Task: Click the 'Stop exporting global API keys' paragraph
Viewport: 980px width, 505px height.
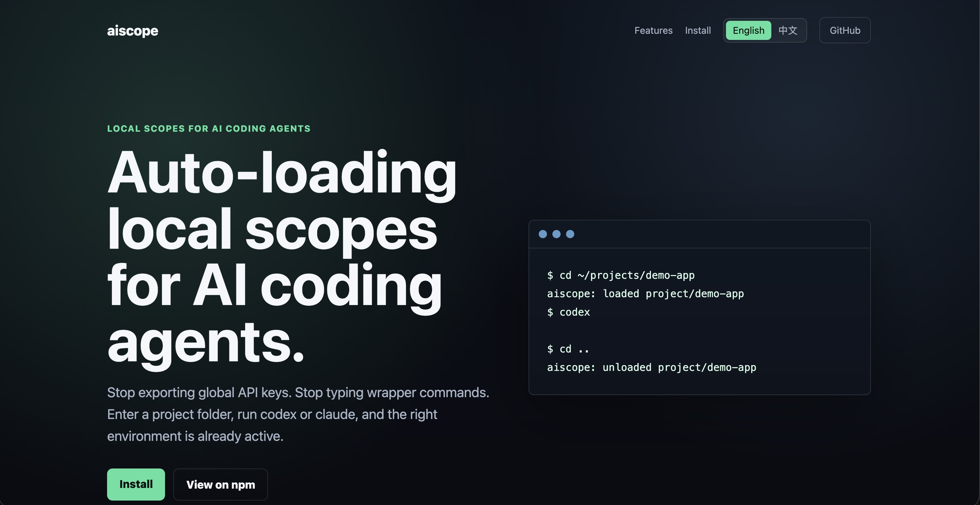Action: click(x=298, y=414)
